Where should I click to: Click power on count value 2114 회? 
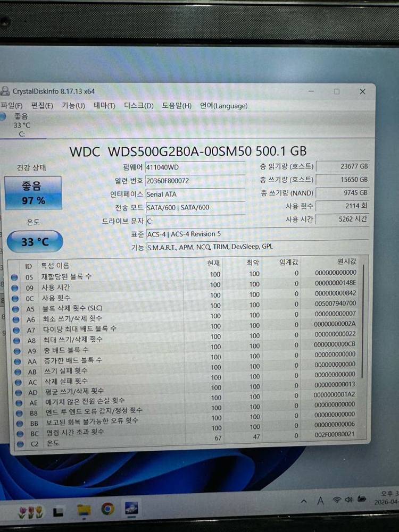tap(342, 206)
